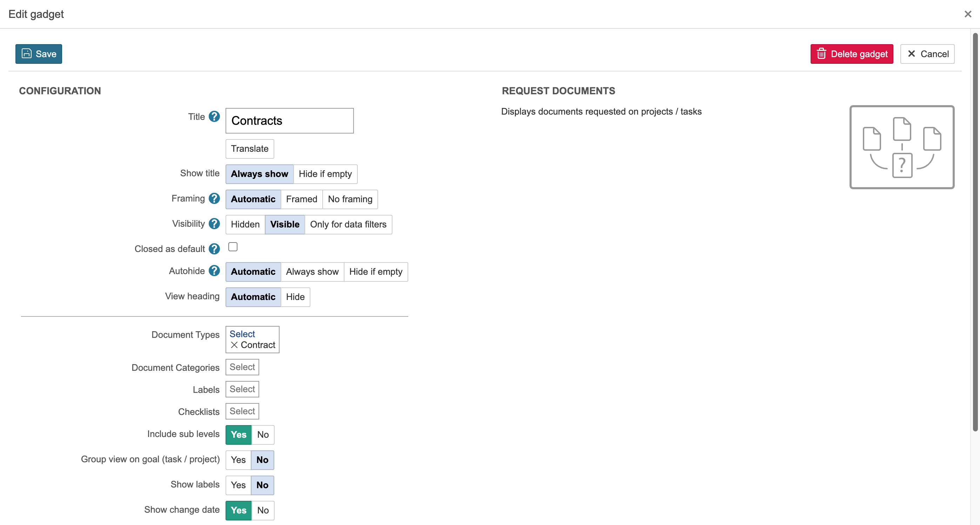Open the Visibility help tooltip icon
This screenshot has height=525, width=980.
tap(214, 224)
